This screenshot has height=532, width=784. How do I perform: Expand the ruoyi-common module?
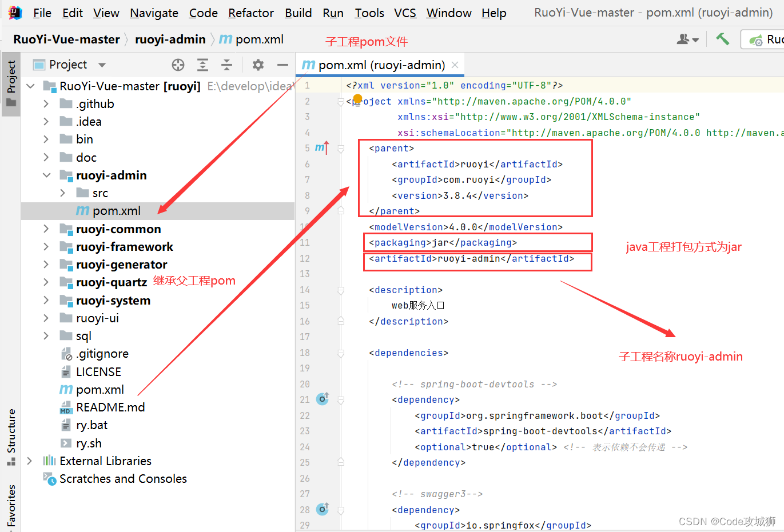46,229
